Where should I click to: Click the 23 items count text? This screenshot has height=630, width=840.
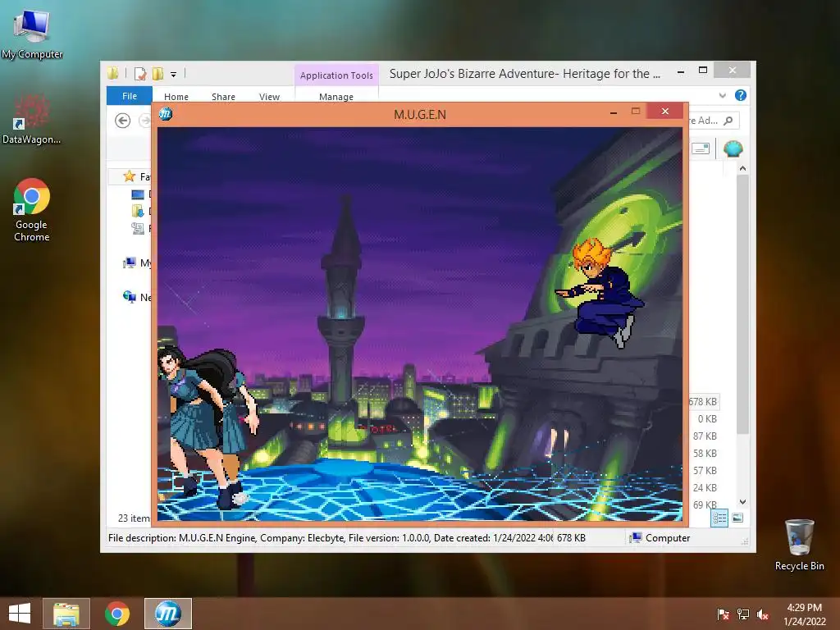pos(135,518)
